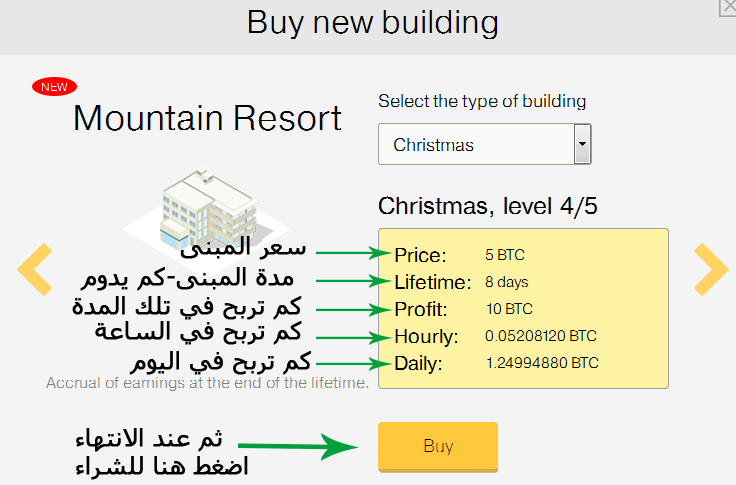Click the dropdown arrow beside Christmas
This screenshot has height=485, width=736.
[582, 144]
